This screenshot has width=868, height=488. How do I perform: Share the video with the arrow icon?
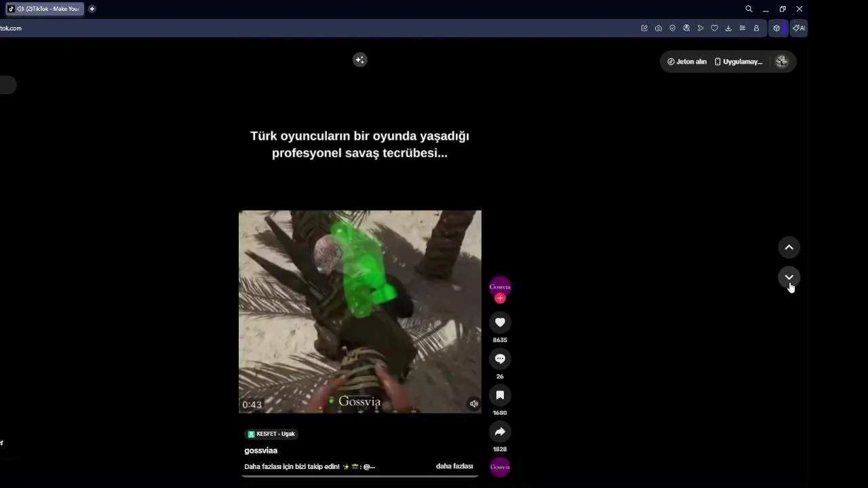pos(500,432)
